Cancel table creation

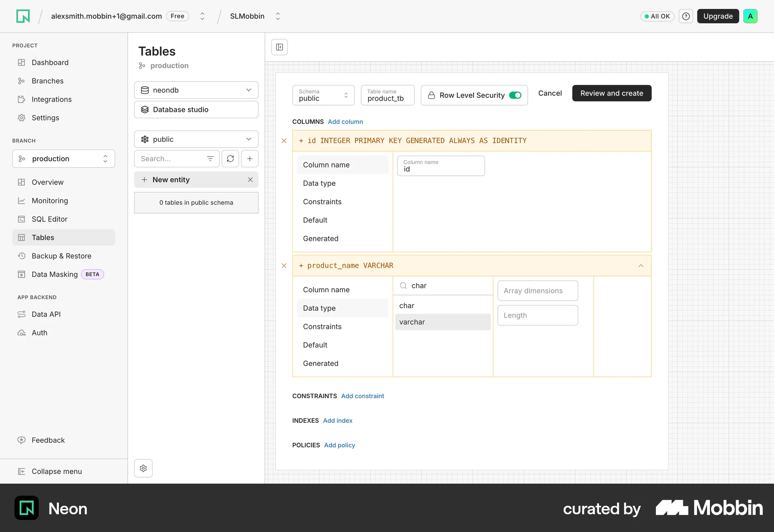pyautogui.click(x=550, y=94)
